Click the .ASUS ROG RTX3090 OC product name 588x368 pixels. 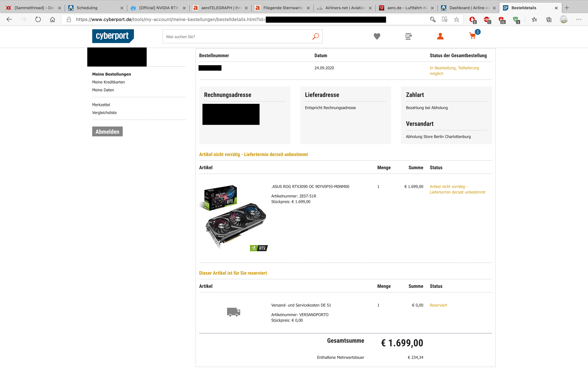point(310,186)
